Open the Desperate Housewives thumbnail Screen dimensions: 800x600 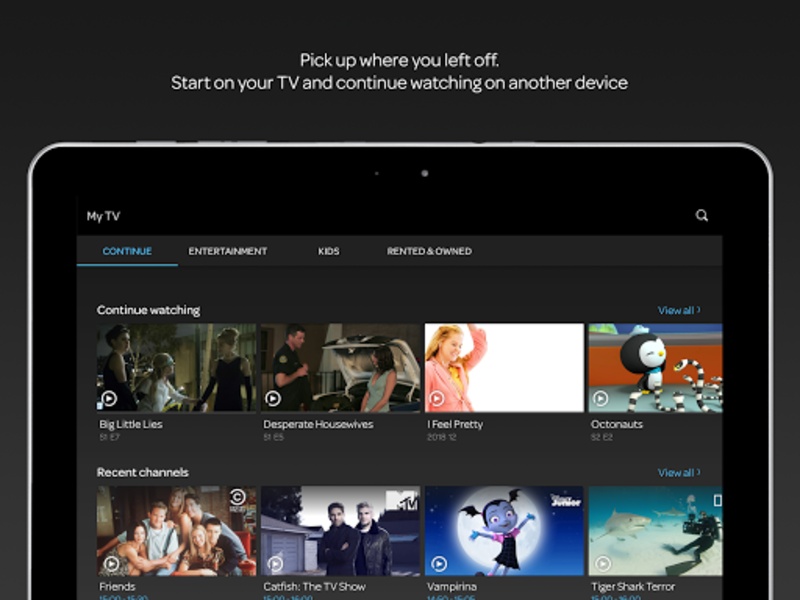[x=340, y=367]
